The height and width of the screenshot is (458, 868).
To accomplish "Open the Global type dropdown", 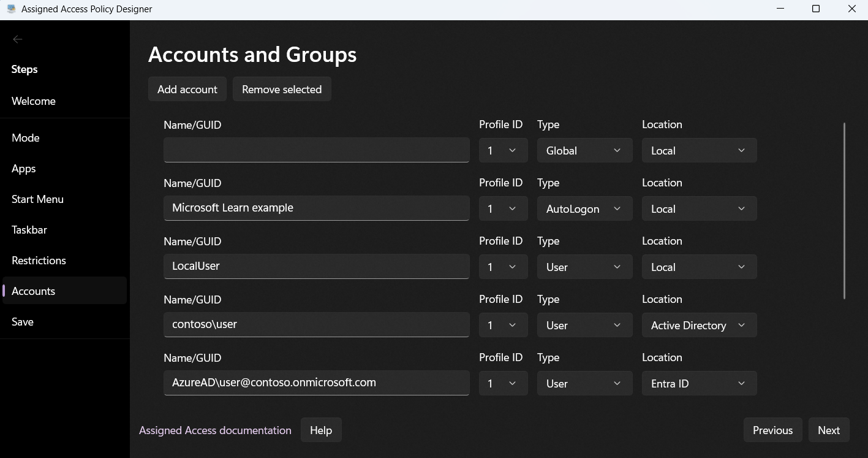I will point(585,150).
